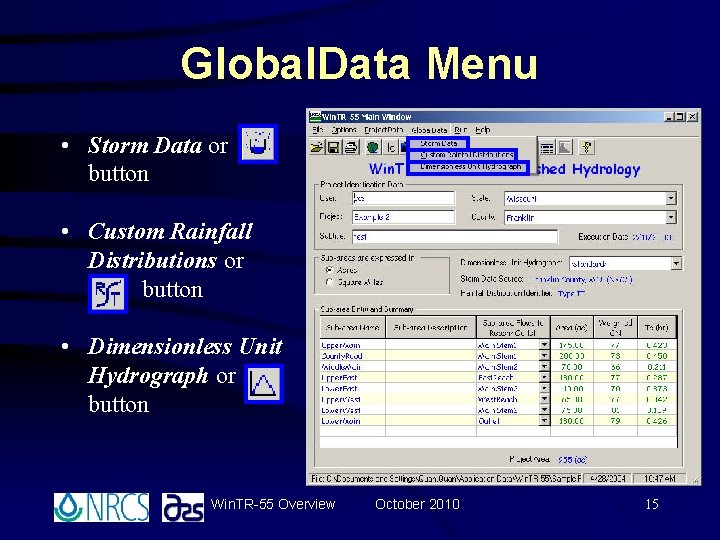Select the UpperMain sub-area name cell

tap(353, 345)
